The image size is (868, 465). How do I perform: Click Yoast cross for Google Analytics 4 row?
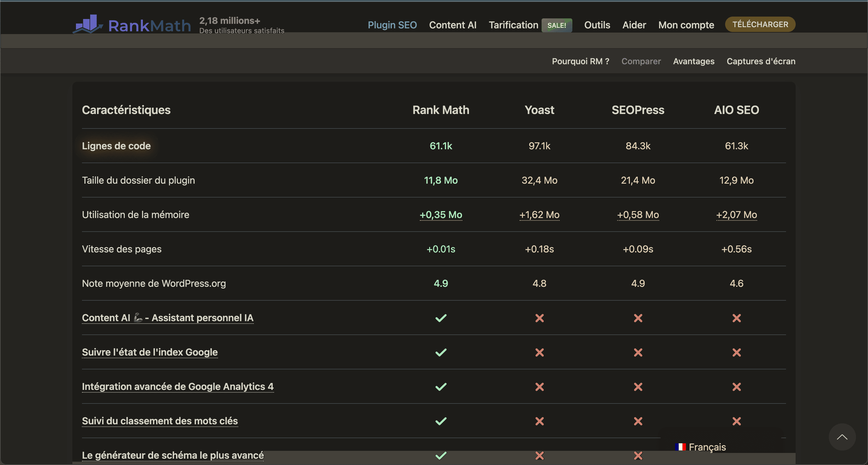[539, 387]
